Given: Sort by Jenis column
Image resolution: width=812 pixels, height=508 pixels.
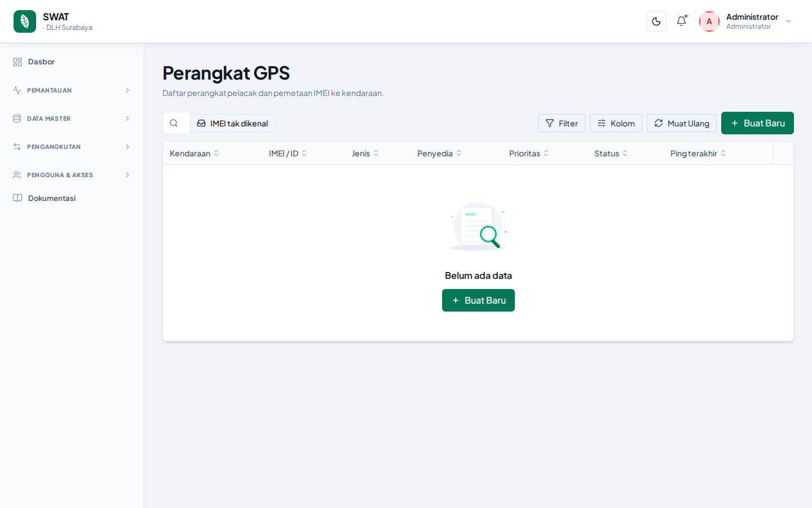Looking at the screenshot, I should (x=365, y=154).
